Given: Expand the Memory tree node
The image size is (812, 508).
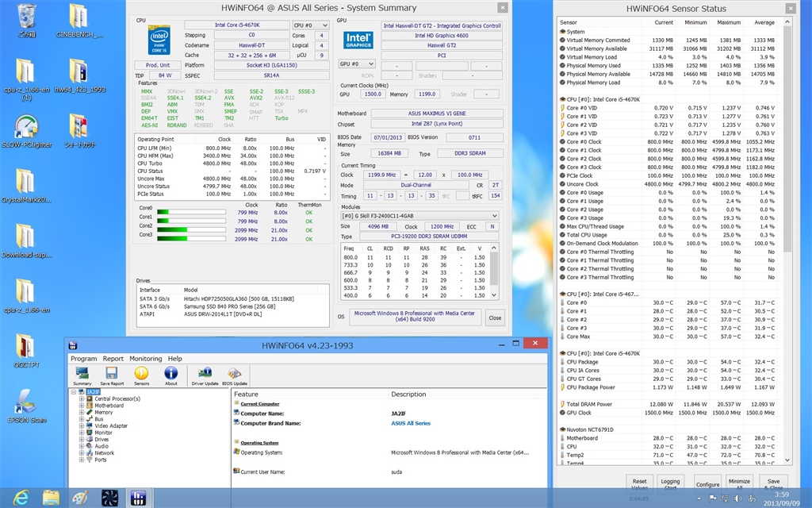Looking at the screenshot, I should point(82,413).
